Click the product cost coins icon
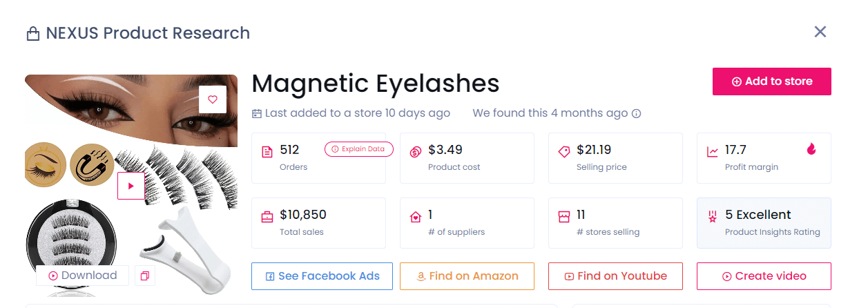Viewport: 868px width, 308px height. point(416,152)
